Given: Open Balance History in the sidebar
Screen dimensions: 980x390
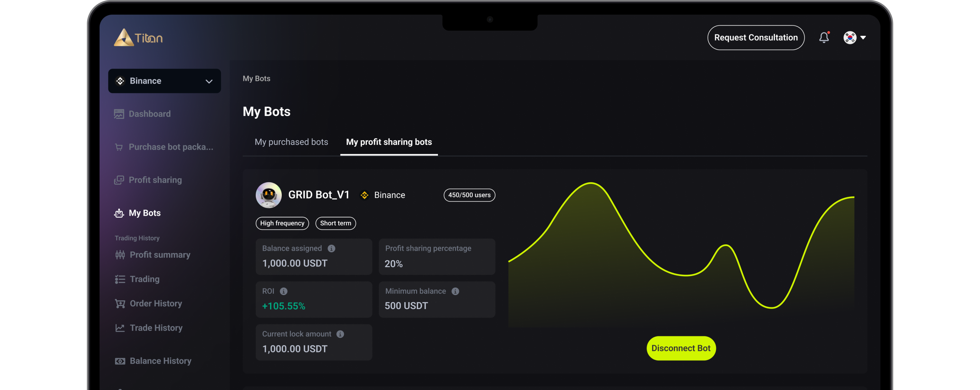Looking at the screenshot, I should [160, 361].
